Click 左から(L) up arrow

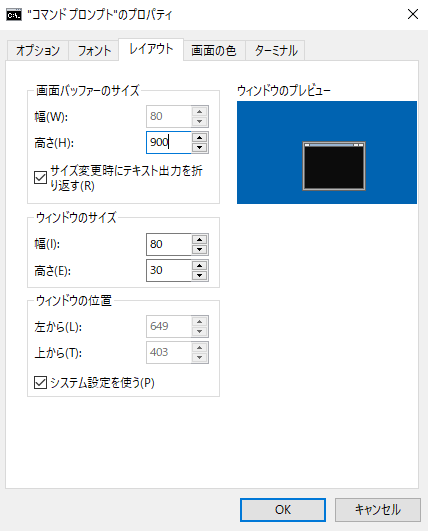200,321
